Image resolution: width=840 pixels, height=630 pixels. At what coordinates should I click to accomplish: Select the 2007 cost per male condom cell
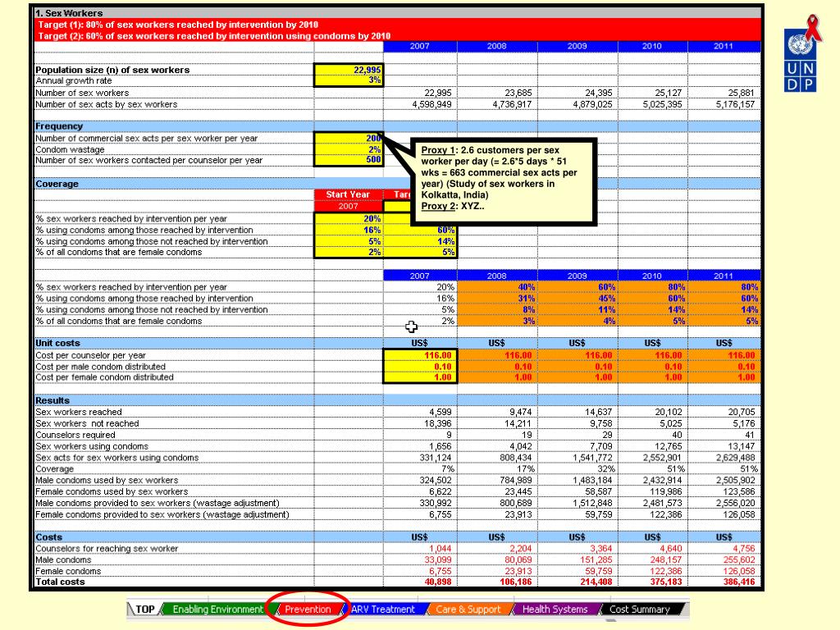tap(420, 367)
